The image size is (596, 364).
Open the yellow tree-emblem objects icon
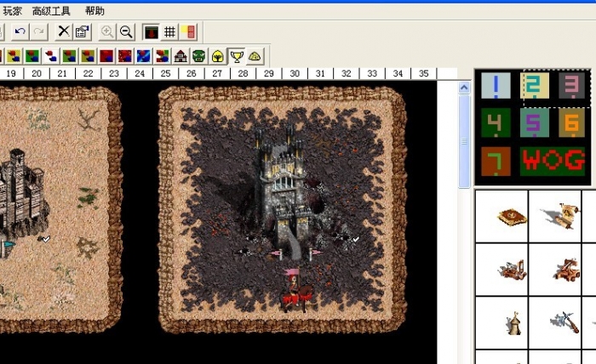(x=218, y=56)
